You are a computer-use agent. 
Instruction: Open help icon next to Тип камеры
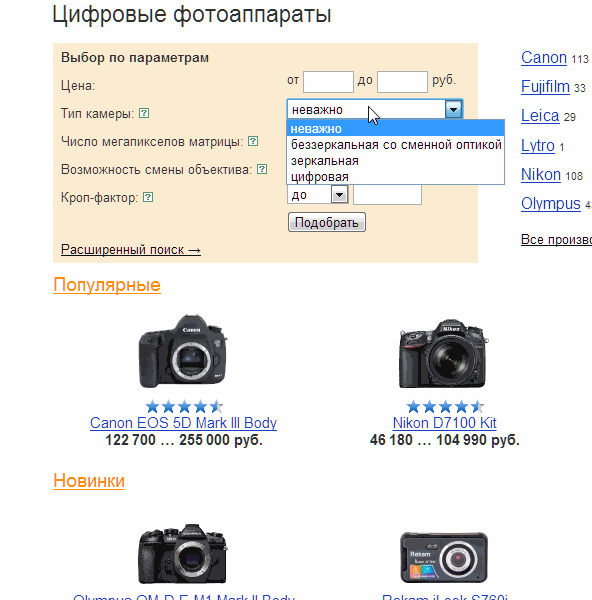click(x=144, y=113)
